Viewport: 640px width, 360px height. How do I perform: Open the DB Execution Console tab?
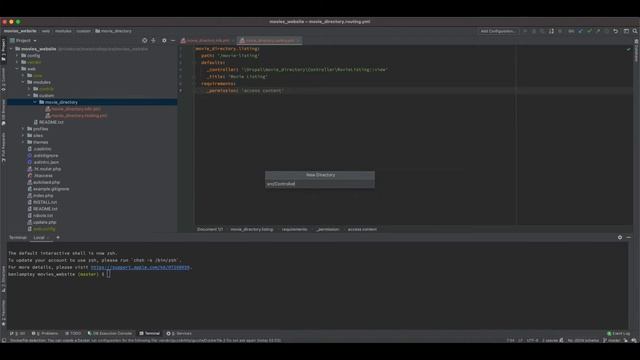(x=109, y=333)
